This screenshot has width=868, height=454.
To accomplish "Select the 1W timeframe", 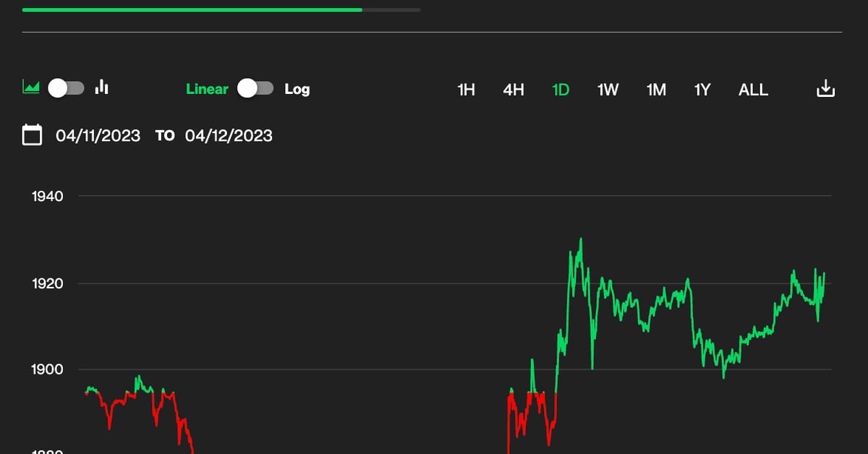I will coord(608,89).
